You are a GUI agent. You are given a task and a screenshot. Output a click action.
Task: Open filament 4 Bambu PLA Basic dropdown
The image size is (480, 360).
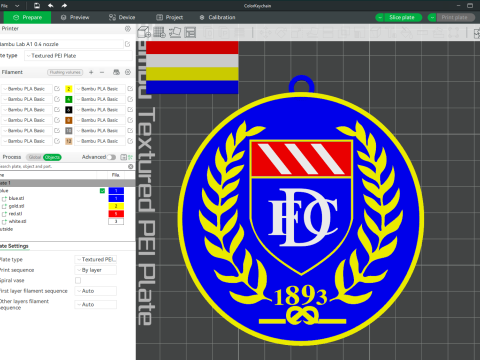(x=99, y=99)
